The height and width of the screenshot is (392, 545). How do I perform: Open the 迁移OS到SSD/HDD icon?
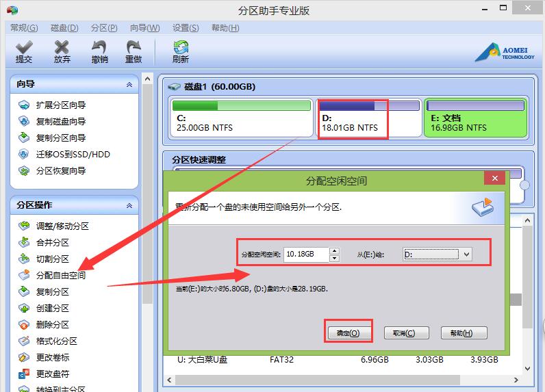point(24,154)
